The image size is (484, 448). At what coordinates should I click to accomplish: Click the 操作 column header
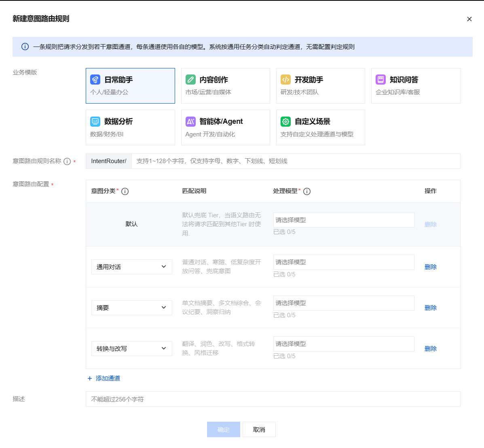[x=431, y=191]
